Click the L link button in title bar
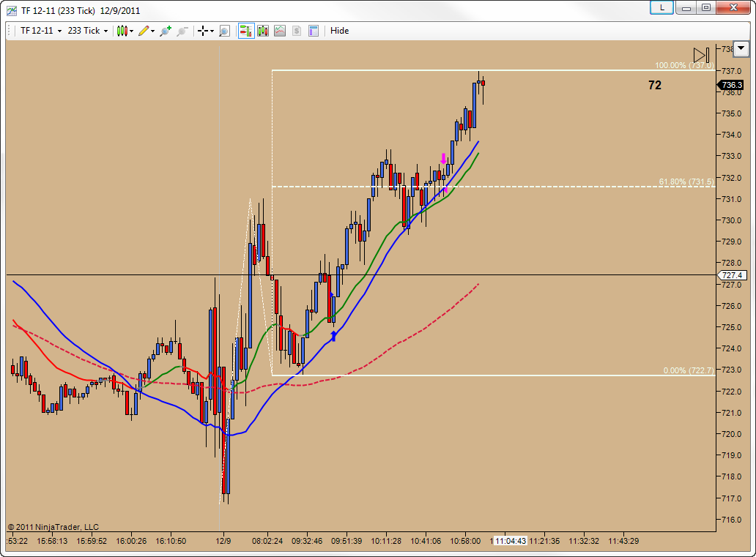 coord(662,7)
